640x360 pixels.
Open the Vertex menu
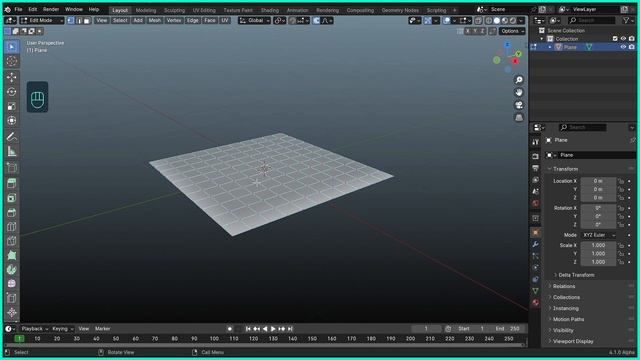[174, 20]
